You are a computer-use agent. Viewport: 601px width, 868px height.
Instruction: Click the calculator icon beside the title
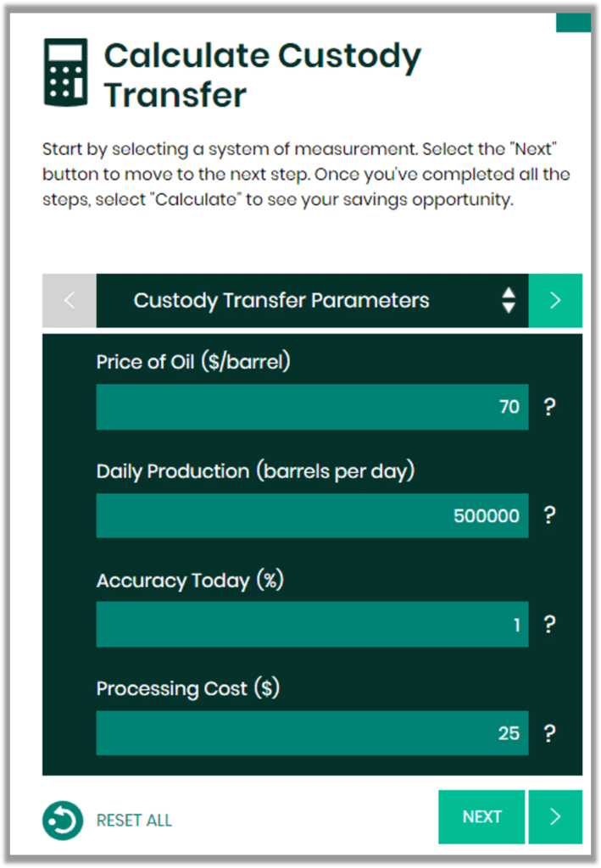(66, 73)
